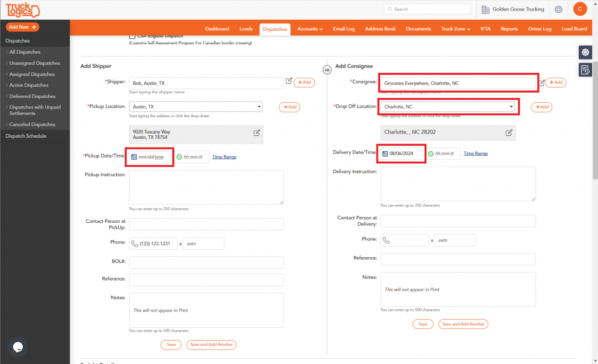Edit the drop off address Charlotte, NC 28202

[509, 132]
